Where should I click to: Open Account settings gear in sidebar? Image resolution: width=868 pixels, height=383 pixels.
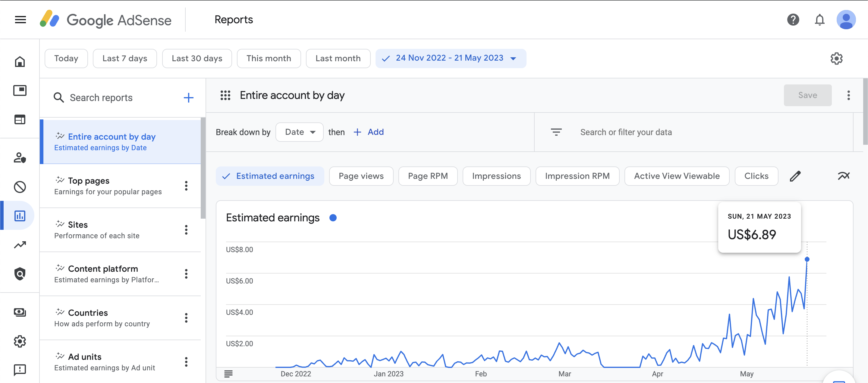click(x=20, y=341)
